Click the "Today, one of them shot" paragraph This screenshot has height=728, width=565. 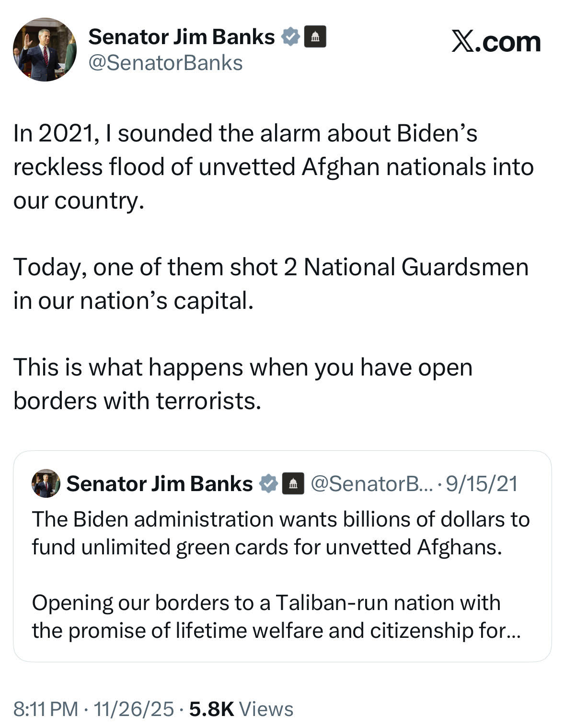271,283
